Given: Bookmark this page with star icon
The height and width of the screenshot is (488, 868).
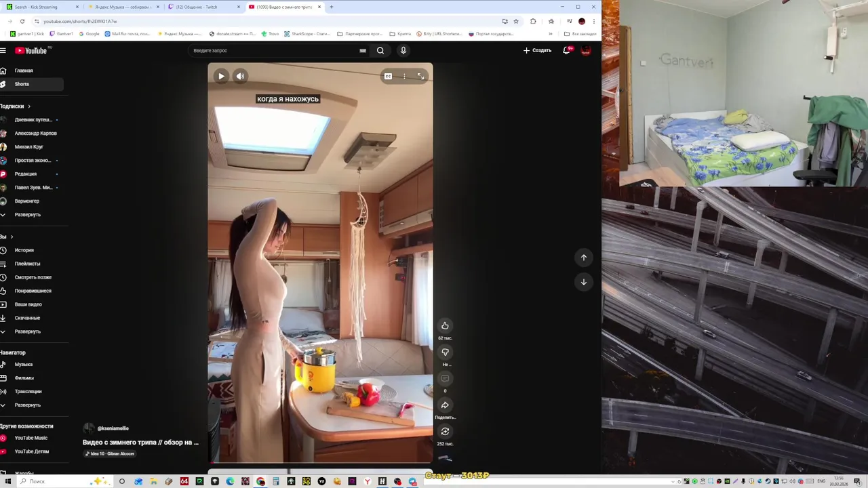Looking at the screenshot, I should 516,21.
